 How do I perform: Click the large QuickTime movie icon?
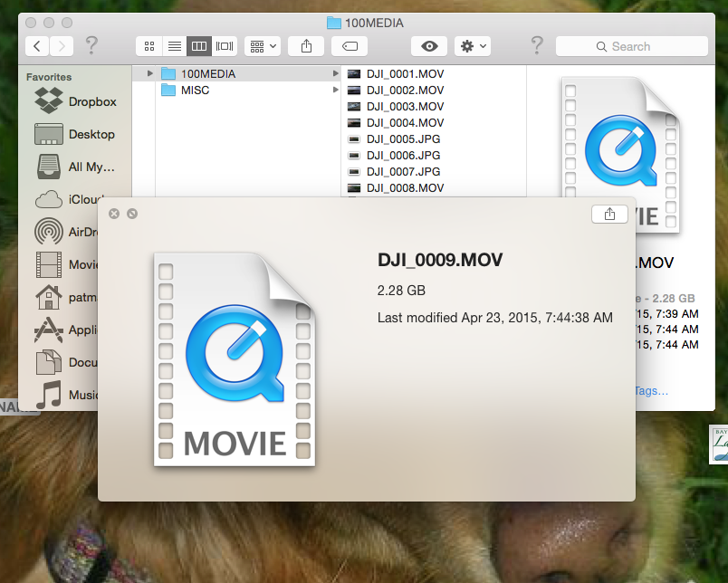pyautogui.click(x=235, y=359)
